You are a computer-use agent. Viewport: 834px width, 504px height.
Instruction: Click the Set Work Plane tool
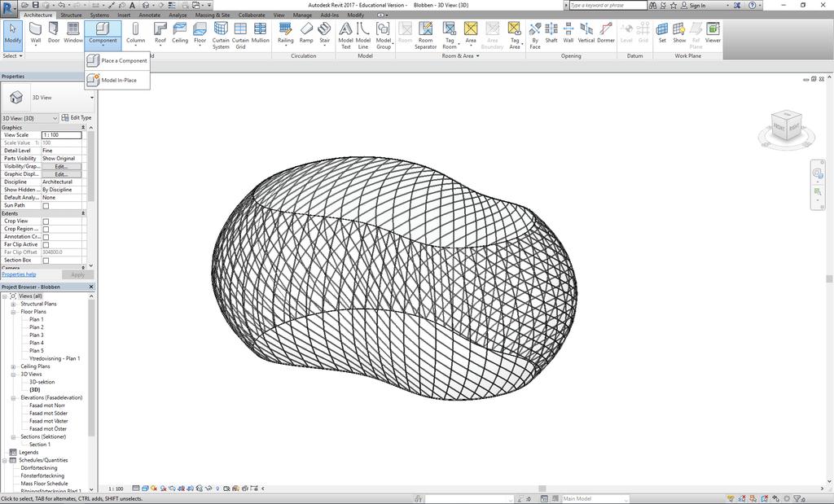pos(662,33)
